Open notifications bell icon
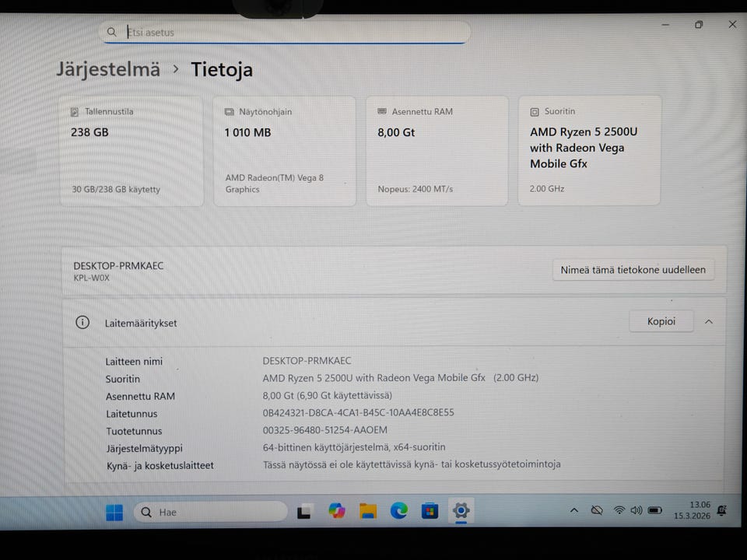 722,510
